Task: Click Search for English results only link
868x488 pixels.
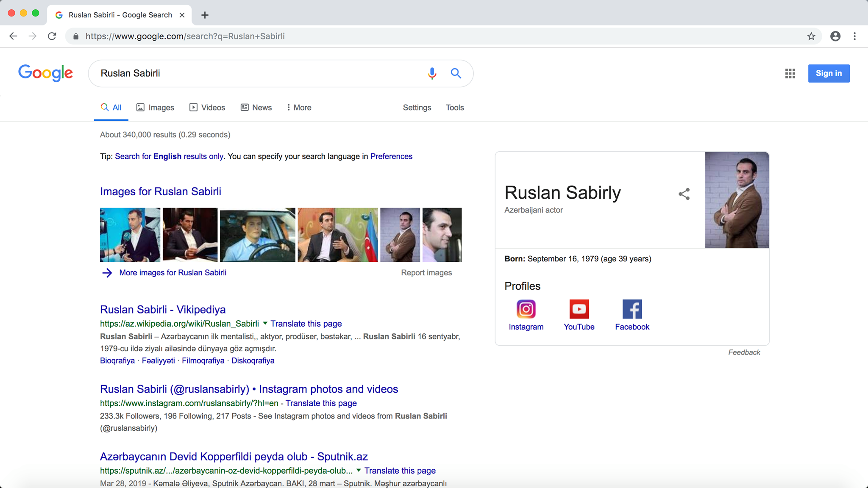Action: tap(169, 156)
